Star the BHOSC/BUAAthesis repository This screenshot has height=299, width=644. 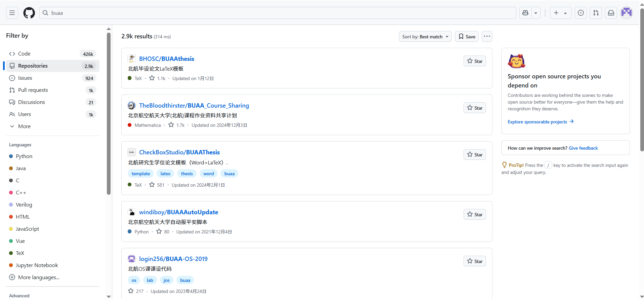point(475,61)
